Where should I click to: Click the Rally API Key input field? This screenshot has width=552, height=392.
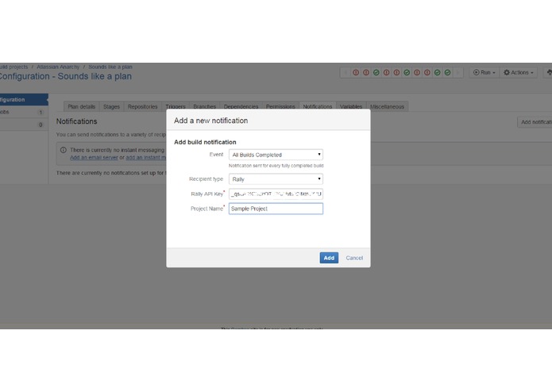(x=276, y=194)
